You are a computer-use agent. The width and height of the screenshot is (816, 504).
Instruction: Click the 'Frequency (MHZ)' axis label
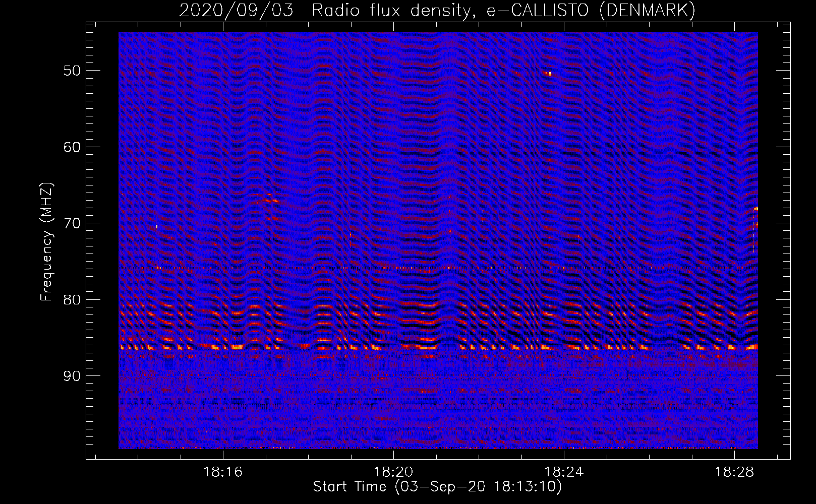click(x=46, y=242)
